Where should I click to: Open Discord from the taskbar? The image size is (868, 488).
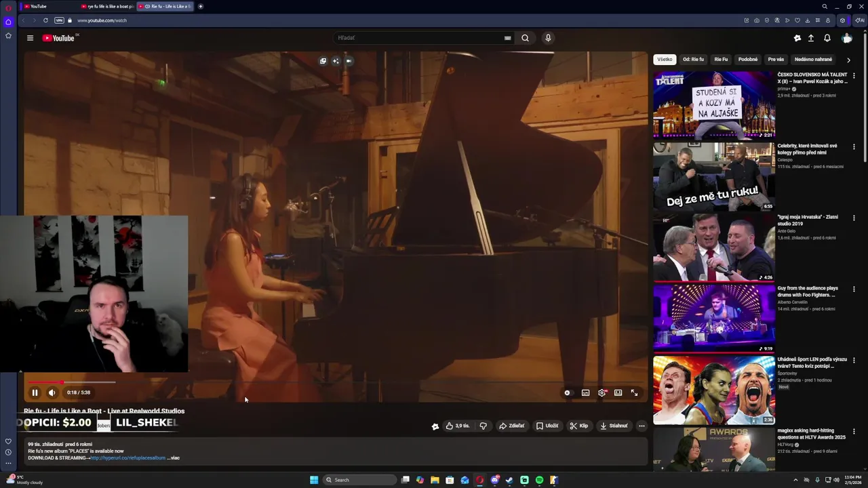[494, 480]
